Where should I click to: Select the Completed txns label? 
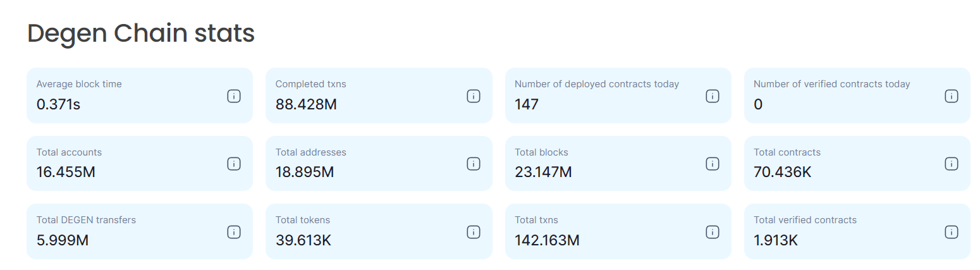click(311, 84)
